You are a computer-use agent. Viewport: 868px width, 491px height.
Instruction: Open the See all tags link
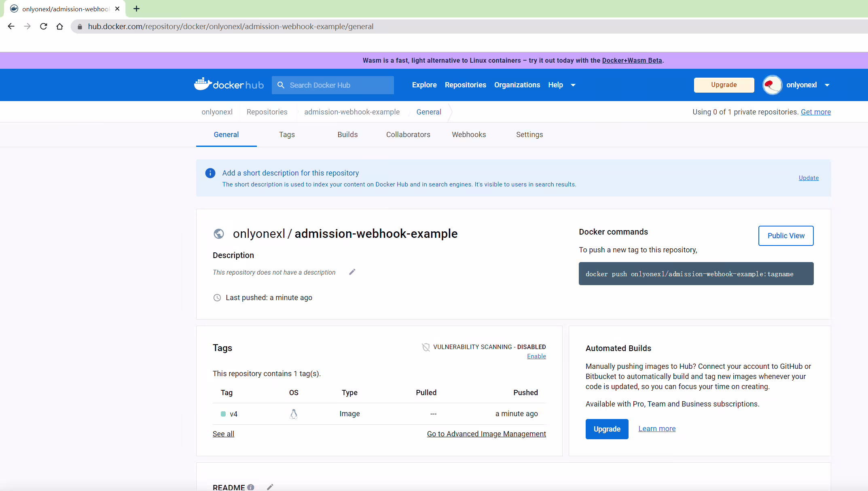223,434
